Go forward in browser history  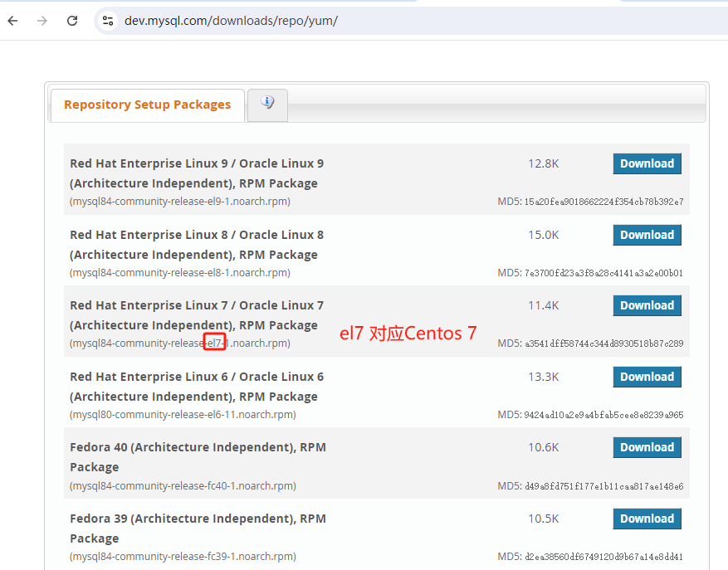click(x=42, y=21)
